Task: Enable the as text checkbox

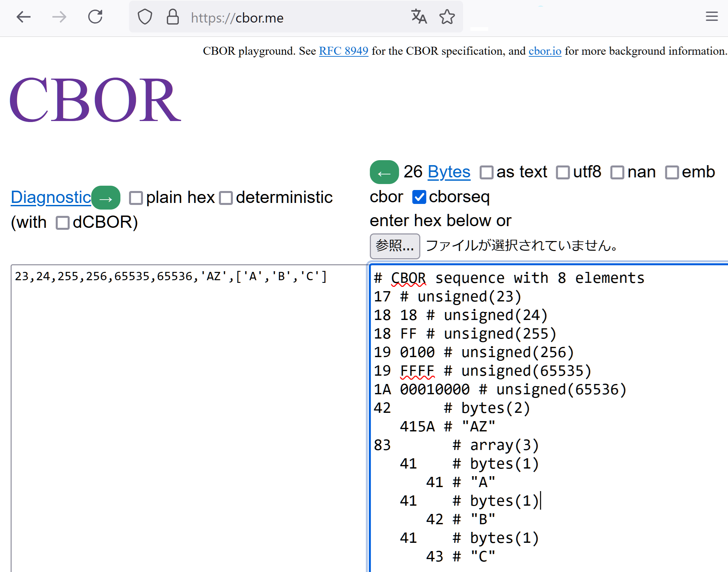Action: point(486,173)
